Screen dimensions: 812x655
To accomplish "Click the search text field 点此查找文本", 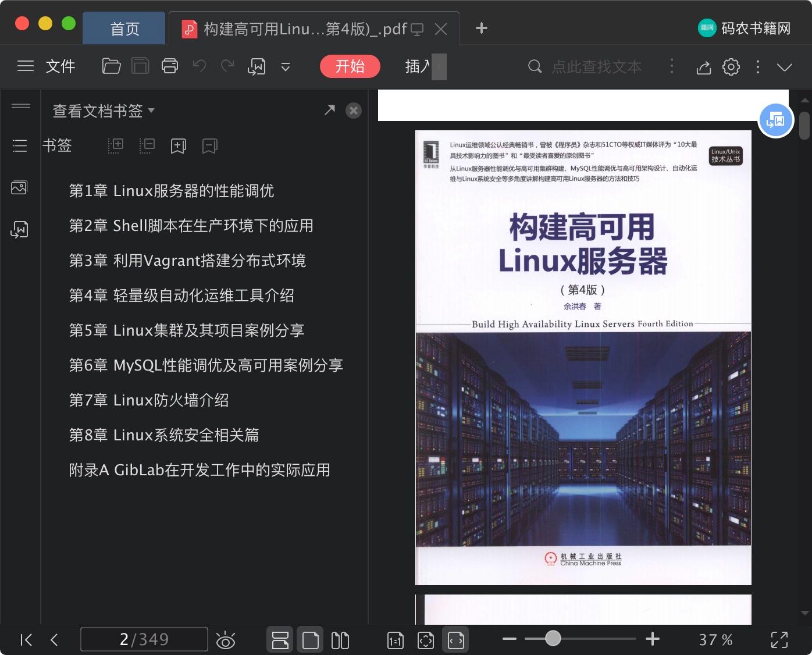I will coord(597,67).
